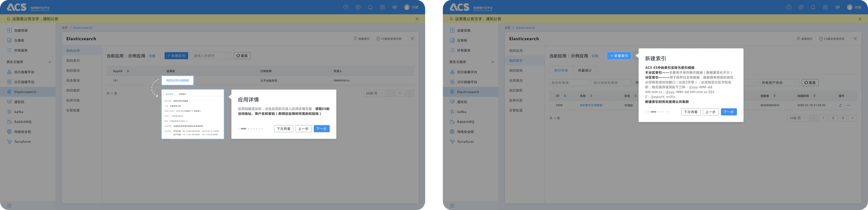Screen dimensions: 868x210
Task: Open the more-actions ellipsis in index row 2309
Action: [849, 105]
